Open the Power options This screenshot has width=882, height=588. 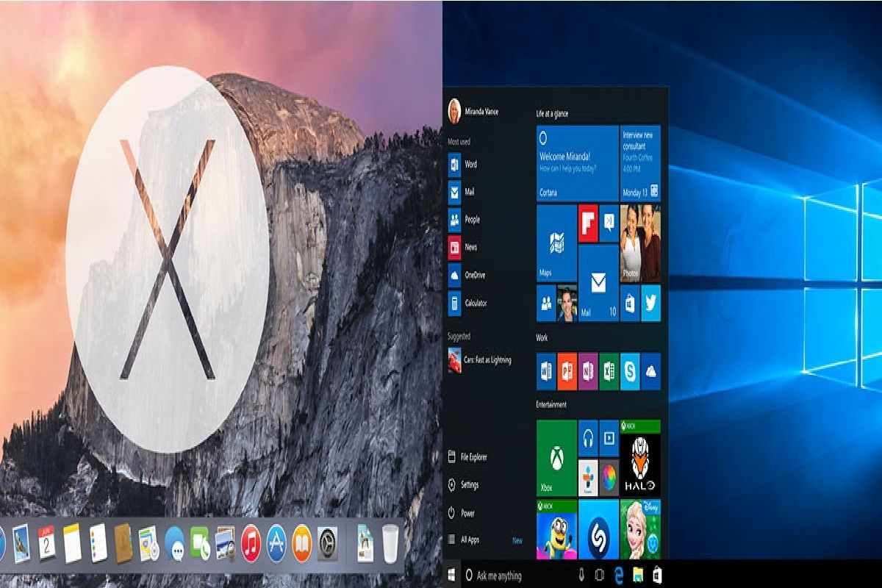click(x=467, y=513)
